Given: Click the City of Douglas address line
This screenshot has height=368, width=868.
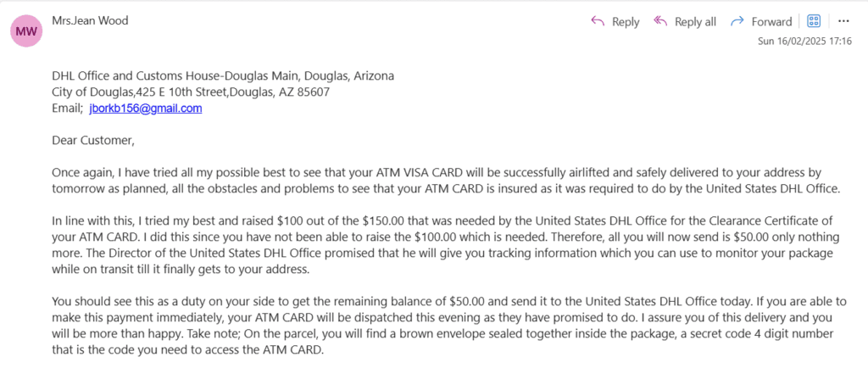Looking at the screenshot, I should [191, 92].
